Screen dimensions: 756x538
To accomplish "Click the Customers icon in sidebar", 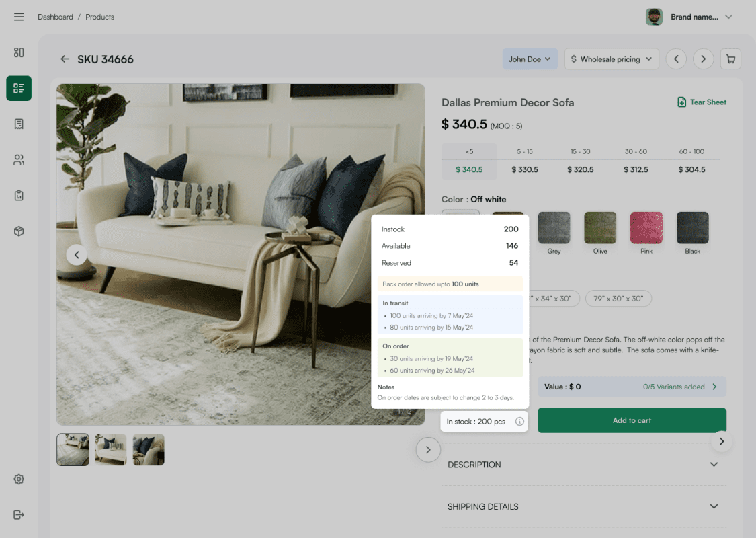I will pyautogui.click(x=18, y=159).
